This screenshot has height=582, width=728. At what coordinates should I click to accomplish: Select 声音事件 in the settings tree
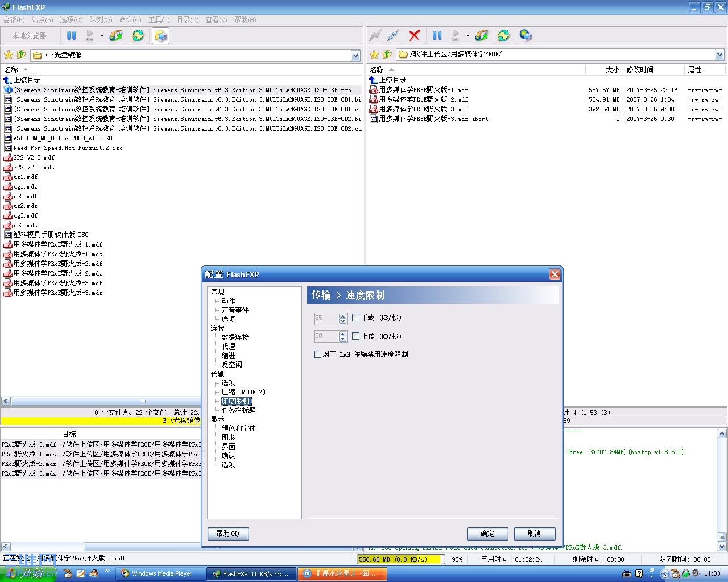[235, 310]
